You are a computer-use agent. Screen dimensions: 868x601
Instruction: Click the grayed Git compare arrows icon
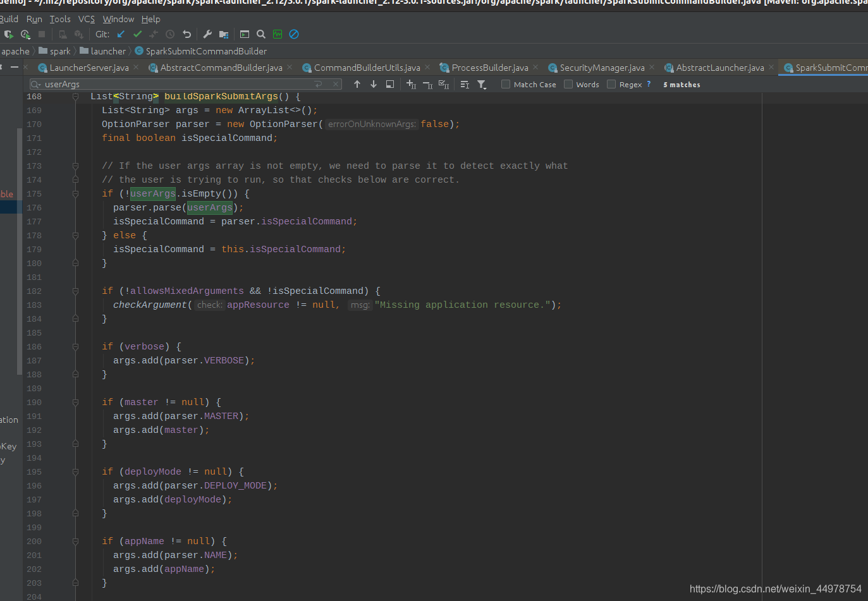(x=154, y=34)
